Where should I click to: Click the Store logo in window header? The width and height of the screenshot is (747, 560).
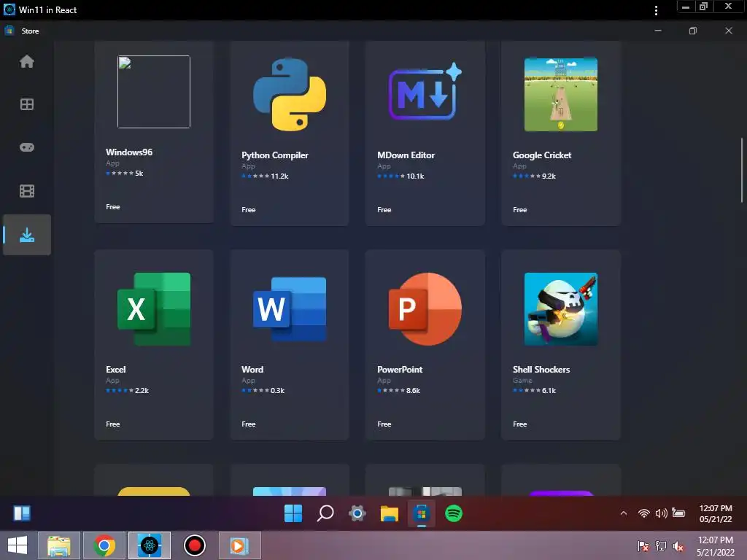pos(9,31)
